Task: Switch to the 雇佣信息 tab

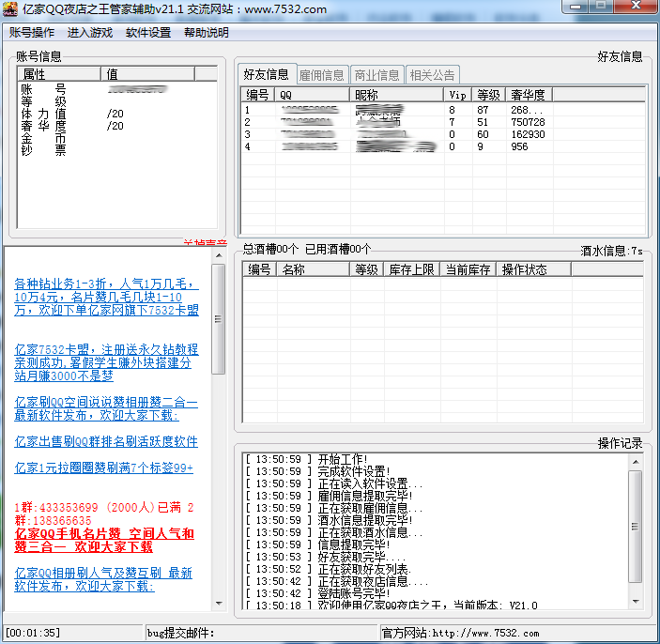Action: [322, 75]
